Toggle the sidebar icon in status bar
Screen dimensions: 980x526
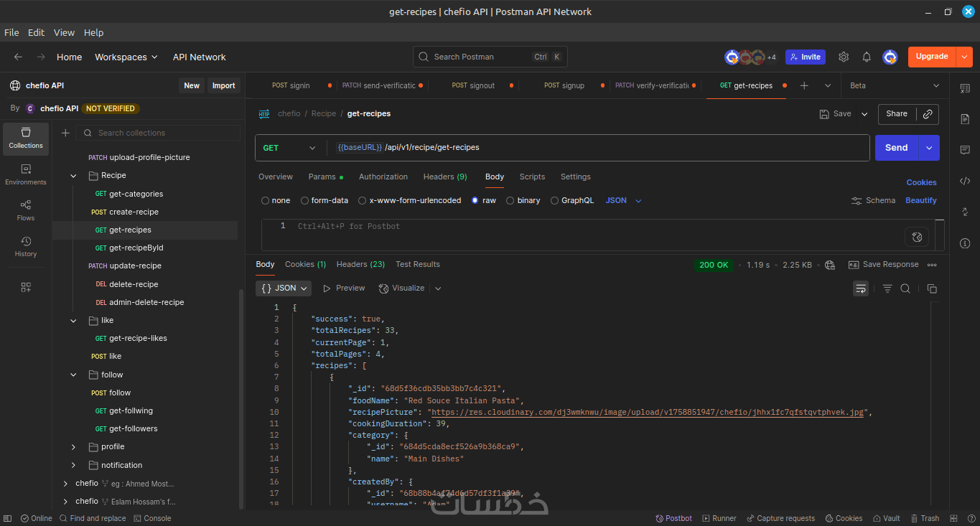point(8,518)
